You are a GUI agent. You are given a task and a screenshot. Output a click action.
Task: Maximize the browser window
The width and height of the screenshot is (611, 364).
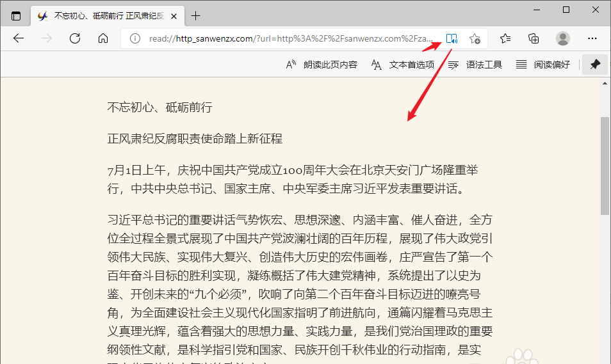[x=566, y=10]
